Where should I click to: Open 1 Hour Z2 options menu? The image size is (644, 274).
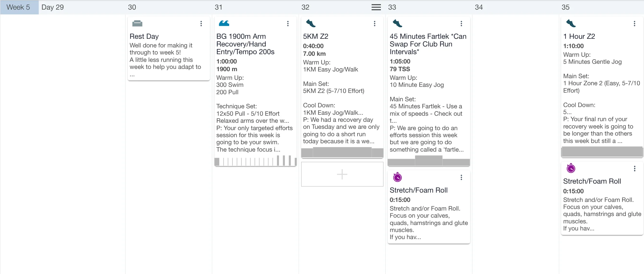coord(634,24)
